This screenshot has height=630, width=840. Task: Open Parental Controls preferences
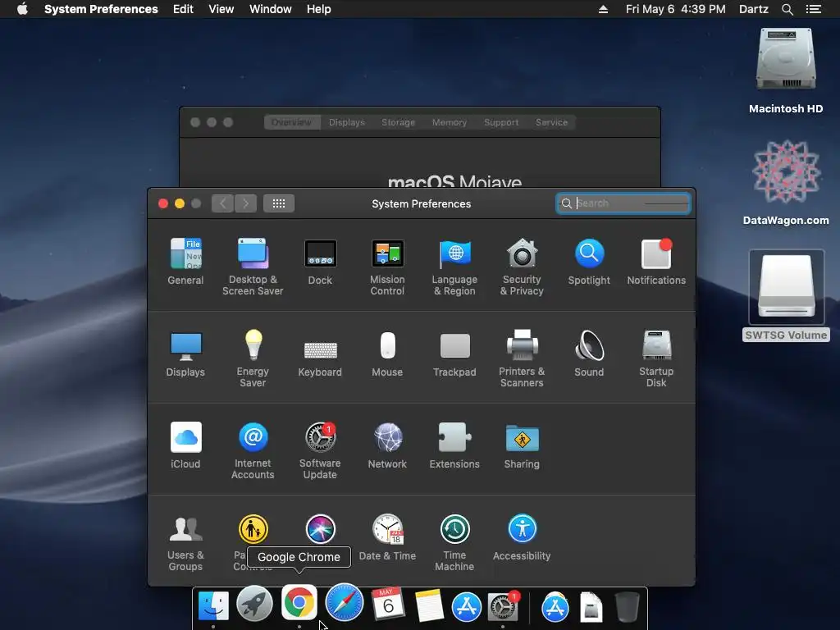pos(253,531)
